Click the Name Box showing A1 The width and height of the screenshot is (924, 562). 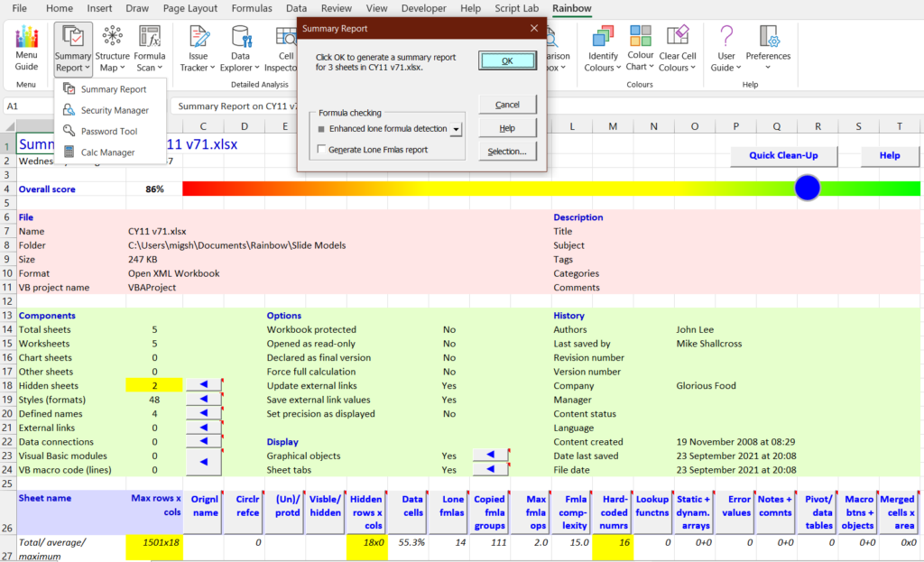27,106
